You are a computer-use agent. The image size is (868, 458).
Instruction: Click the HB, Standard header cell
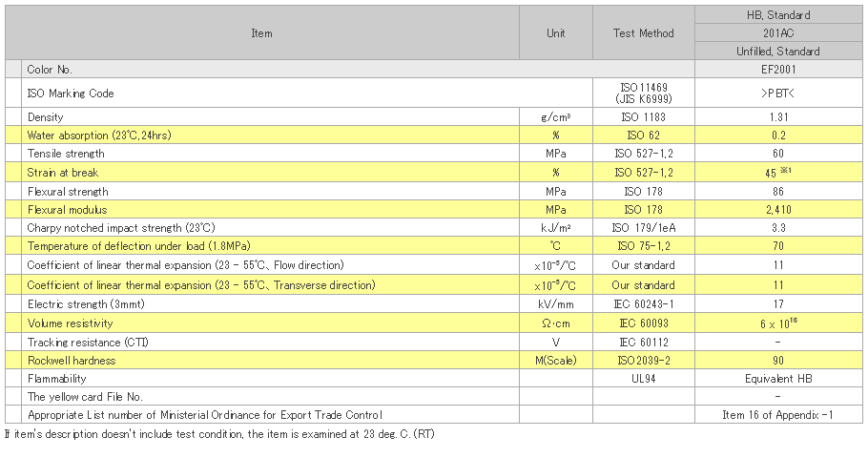(778, 15)
